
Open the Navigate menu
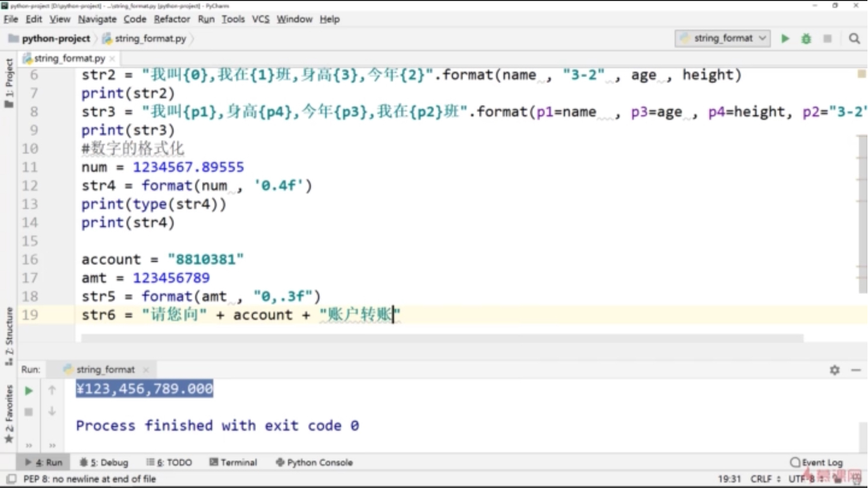coord(97,19)
